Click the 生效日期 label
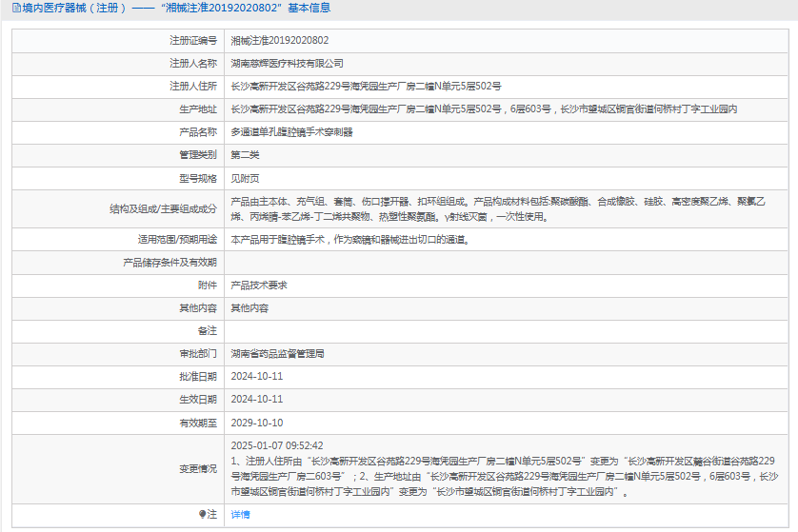 coord(198,400)
